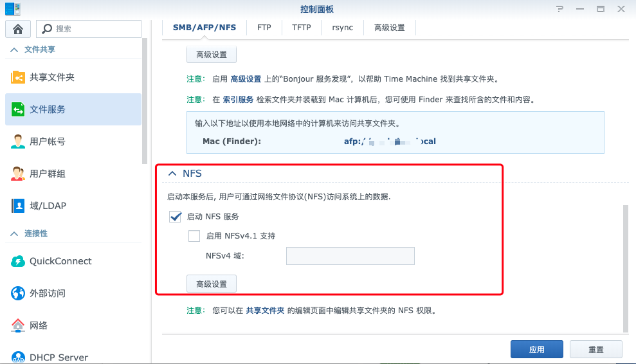The image size is (636, 364).
Task: Click the search magnifier icon
Action: pyautogui.click(x=47, y=29)
